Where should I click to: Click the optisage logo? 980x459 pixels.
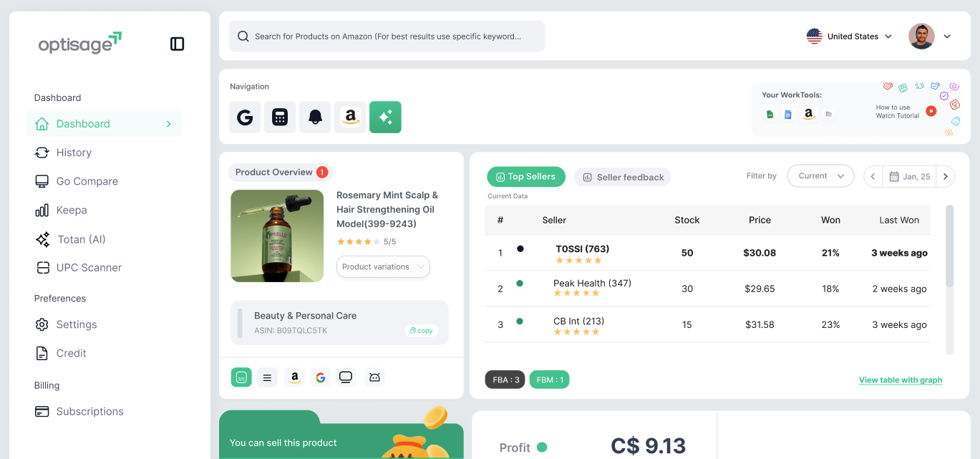(x=80, y=43)
